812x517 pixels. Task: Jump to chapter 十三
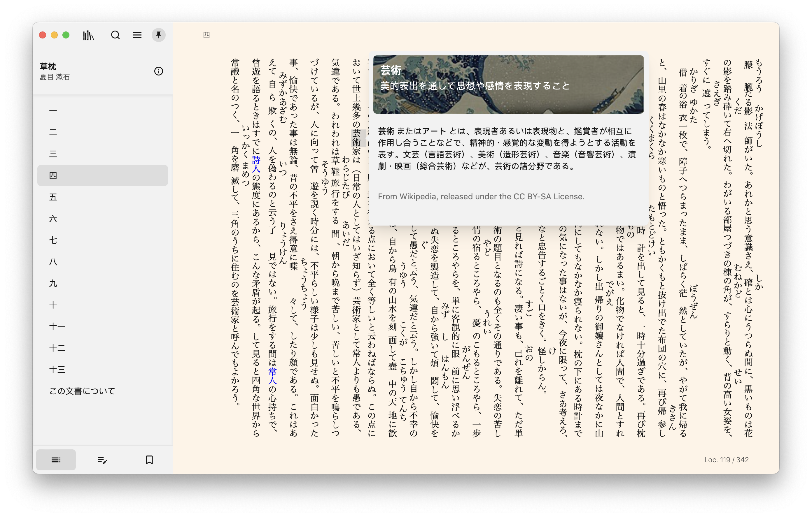pos(57,369)
